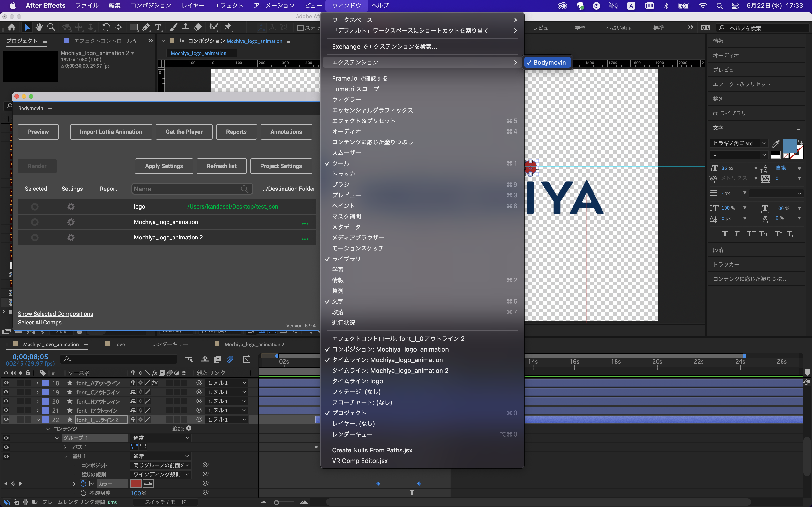Screen dimensions: 812x507
Task: Click the gear settings icon for logo composition
Action: click(71, 206)
